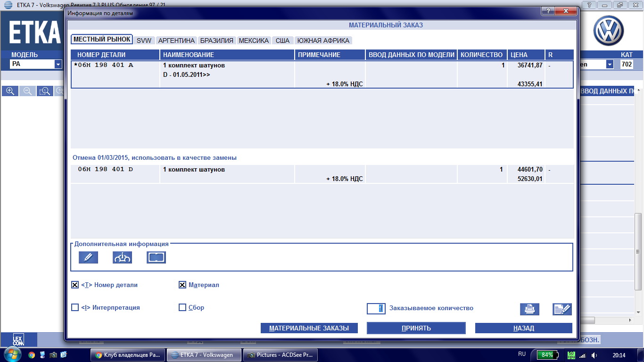Screen dimensions: 644x362
Task: Switch to the Клуб владельцев Chrome taskbar window
Action: 128,355
